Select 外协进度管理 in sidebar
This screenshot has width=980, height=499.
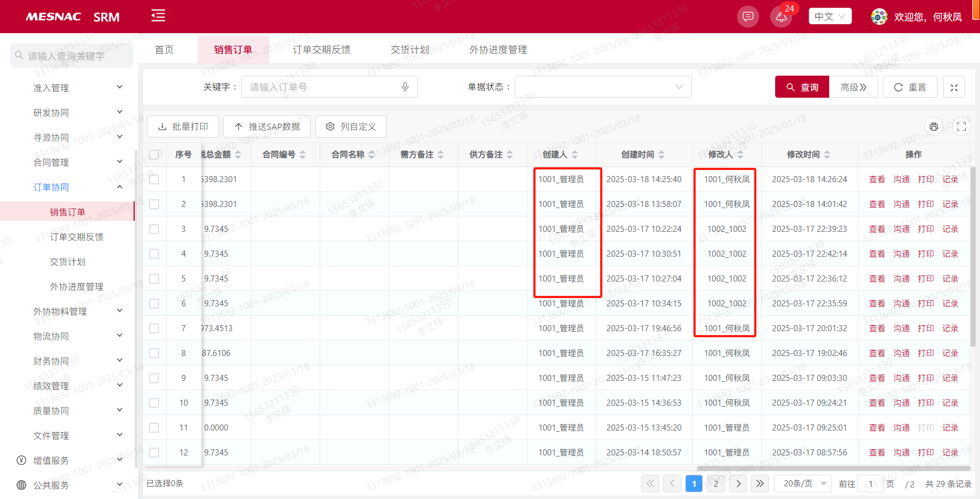click(x=77, y=286)
